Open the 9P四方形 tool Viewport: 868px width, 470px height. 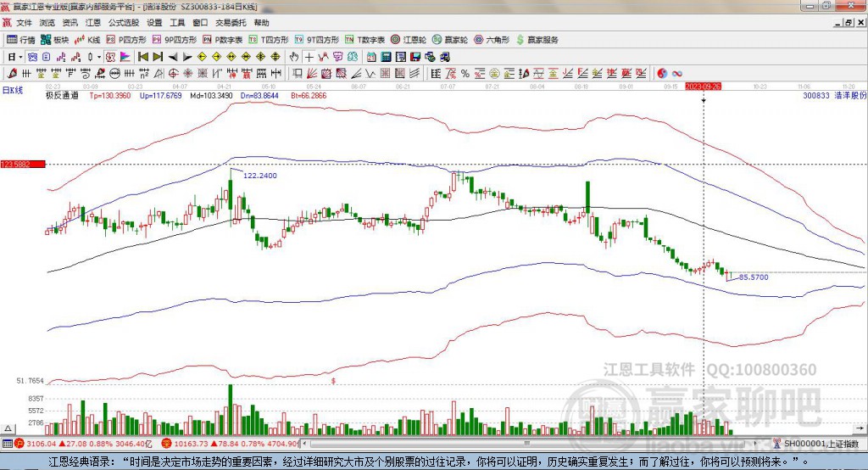pyautogui.click(x=175, y=40)
